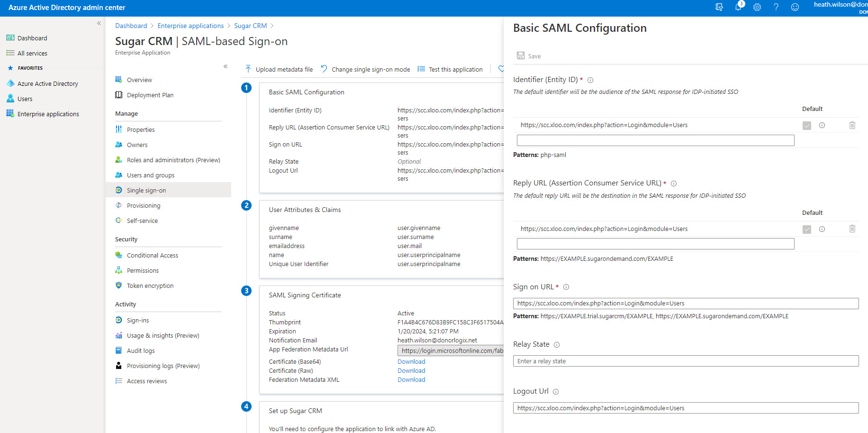Toggle default checkbox for Identifier URL
Viewport: 868px width, 433px height.
[807, 125]
